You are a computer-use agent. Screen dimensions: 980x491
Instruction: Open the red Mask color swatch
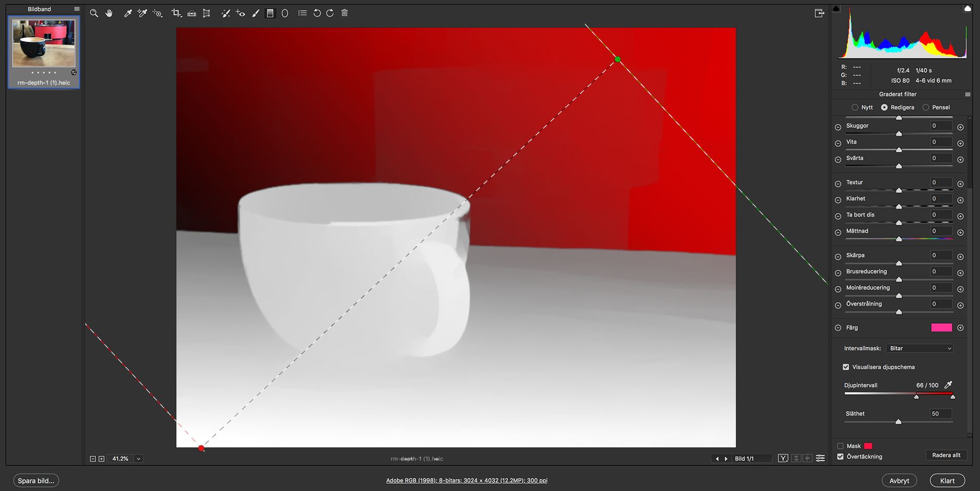(x=868, y=446)
